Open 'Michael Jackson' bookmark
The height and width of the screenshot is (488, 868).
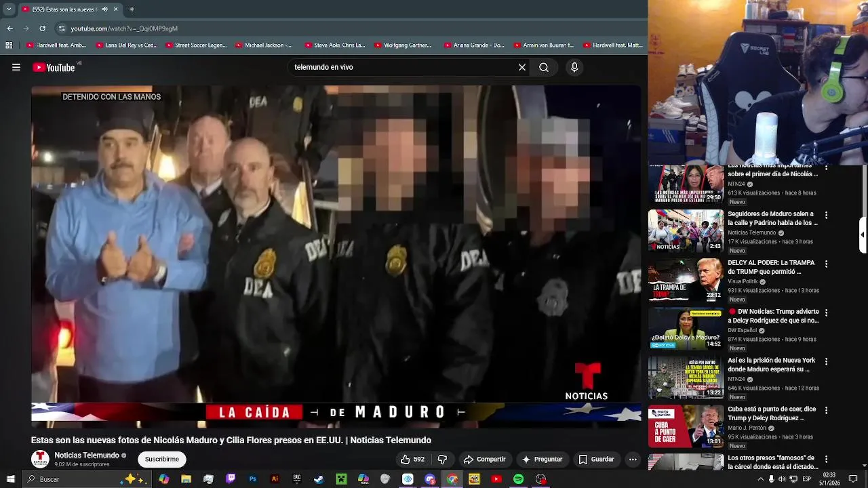pyautogui.click(x=263, y=45)
